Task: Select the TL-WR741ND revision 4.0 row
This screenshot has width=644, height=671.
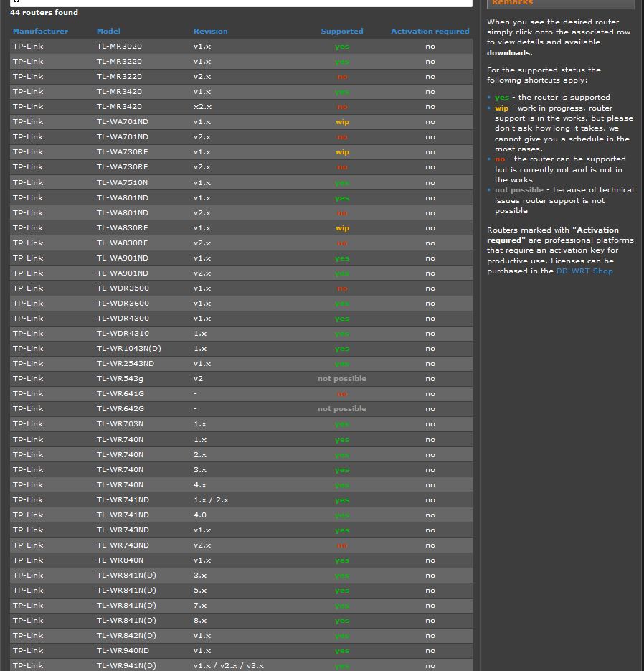Action: (241, 515)
